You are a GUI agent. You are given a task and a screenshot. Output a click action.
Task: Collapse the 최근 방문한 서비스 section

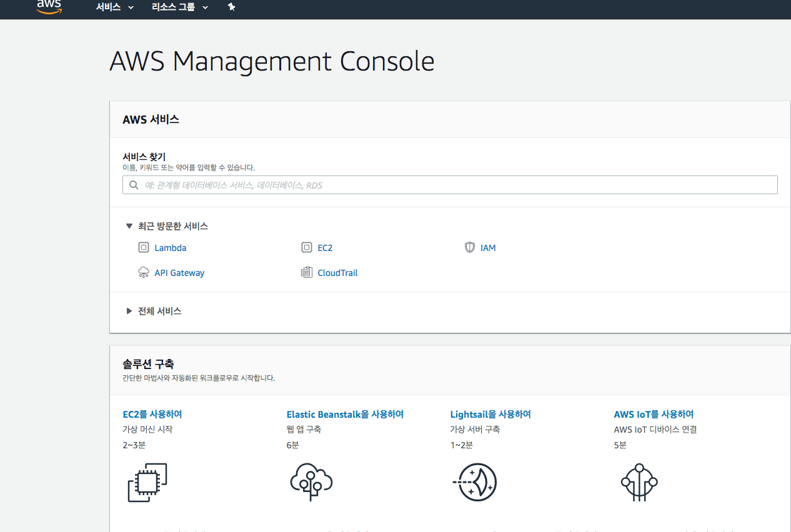click(x=167, y=226)
